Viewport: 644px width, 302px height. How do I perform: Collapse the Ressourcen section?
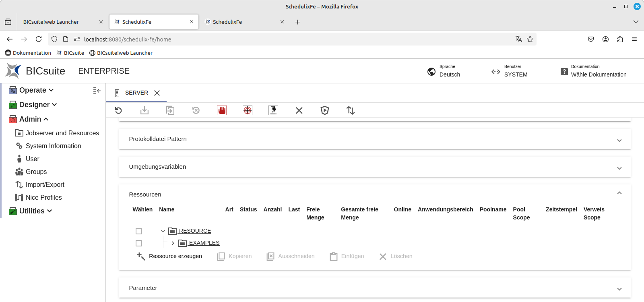pyautogui.click(x=619, y=193)
